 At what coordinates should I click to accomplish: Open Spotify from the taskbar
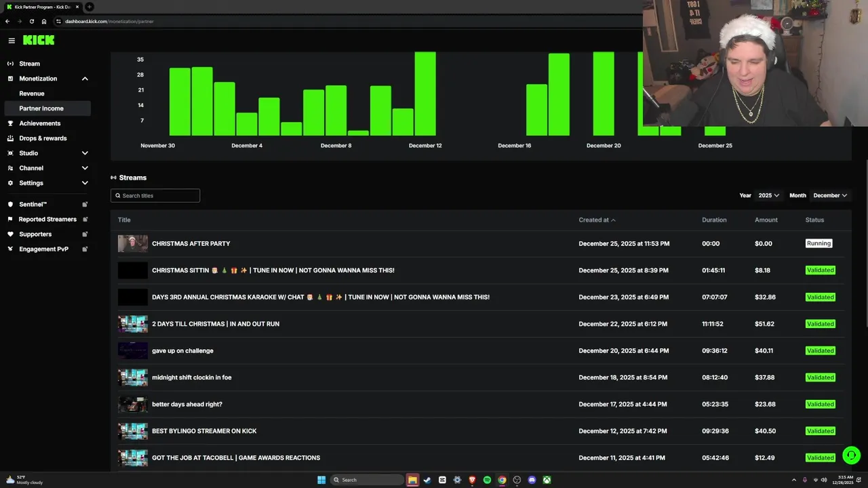pos(487,480)
